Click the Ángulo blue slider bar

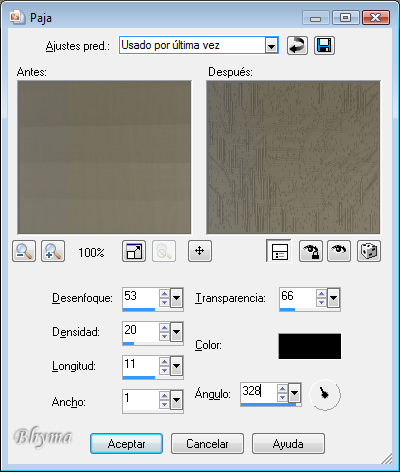[x=268, y=405]
